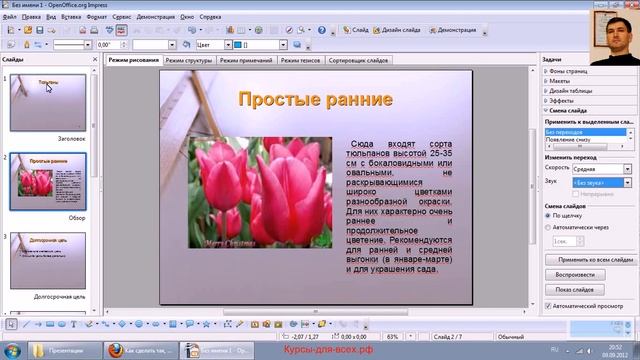Select the Ellipse drawing tool
This screenshot has width=640, height=360.
point(62,324)
